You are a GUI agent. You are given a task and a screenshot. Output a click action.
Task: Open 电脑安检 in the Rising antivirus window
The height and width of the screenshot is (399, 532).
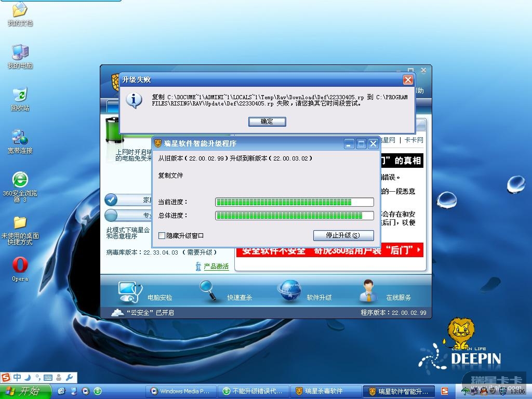[145, 292]
